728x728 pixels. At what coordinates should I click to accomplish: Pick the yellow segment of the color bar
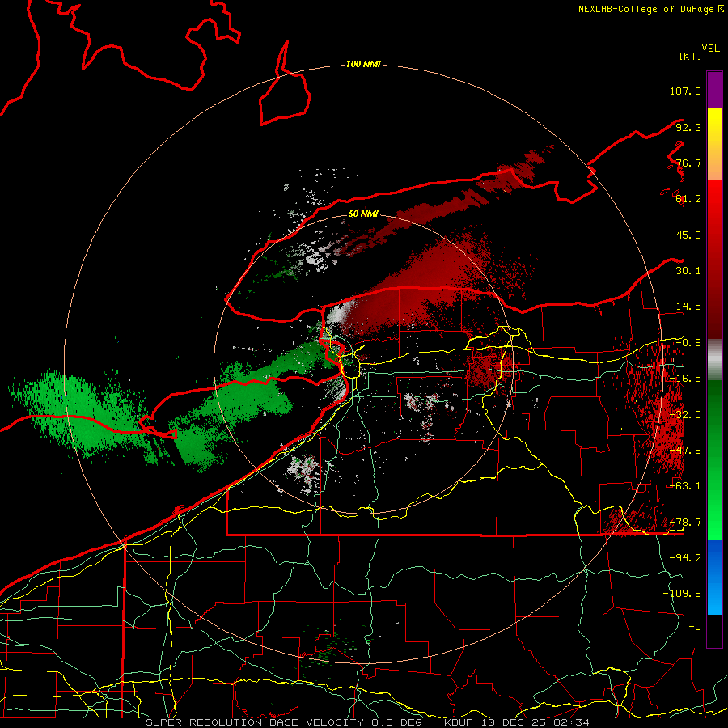tap(714, 128)
